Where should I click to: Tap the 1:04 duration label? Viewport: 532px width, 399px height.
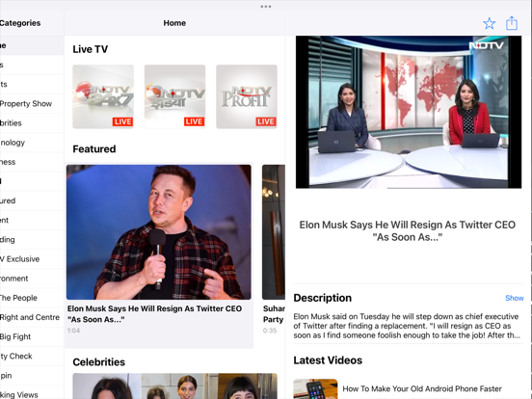(x=73, y=331)
